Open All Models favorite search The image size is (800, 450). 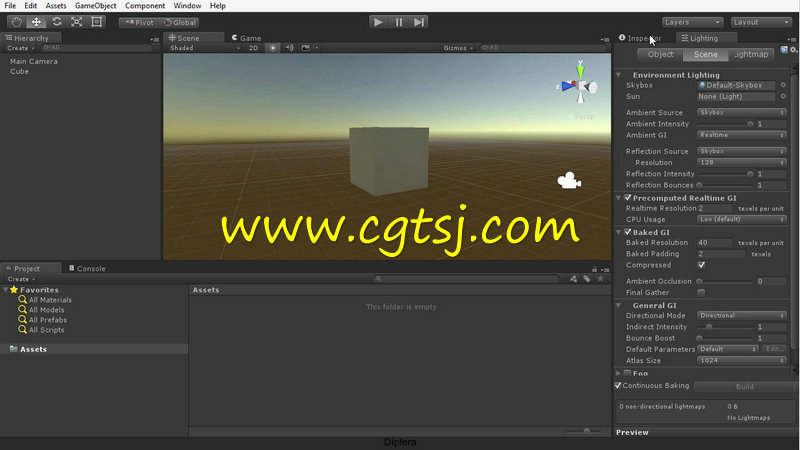[x=46, y=310]
